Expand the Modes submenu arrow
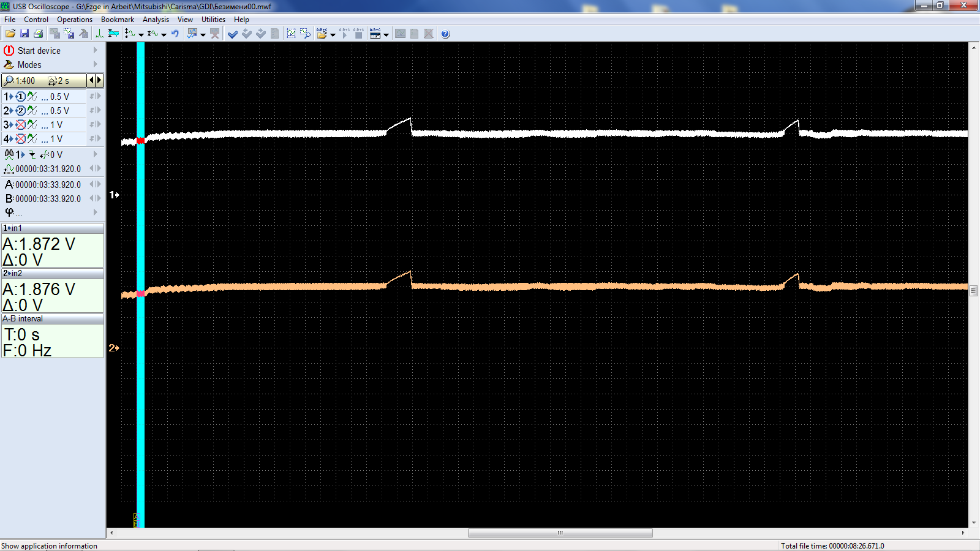The image size is (980, 551). coord(96,64)
